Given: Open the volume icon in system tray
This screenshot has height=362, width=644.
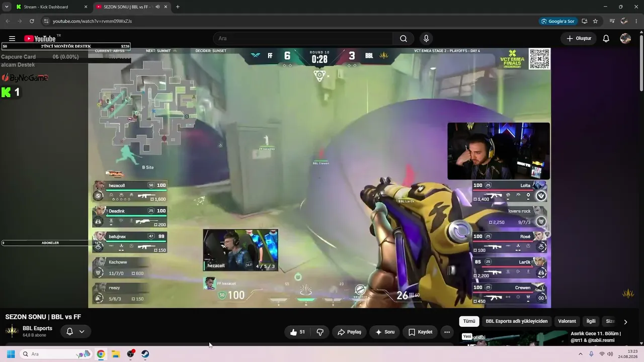Looking at the screenshot, I should 610,354.
